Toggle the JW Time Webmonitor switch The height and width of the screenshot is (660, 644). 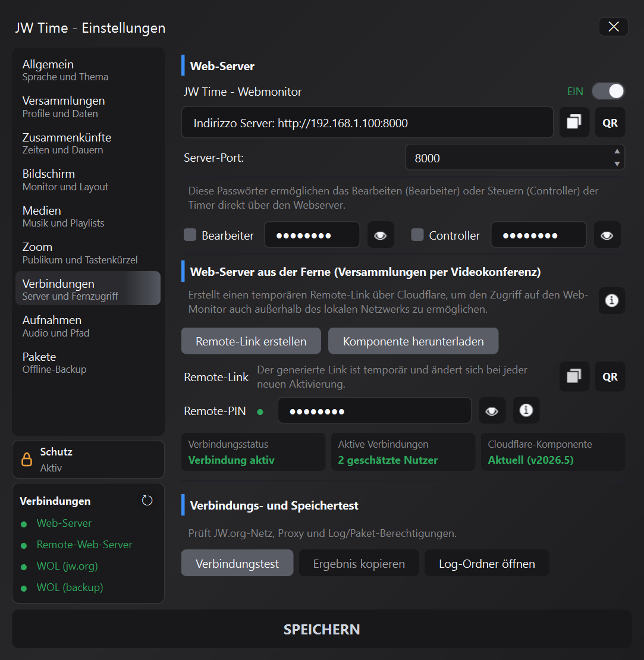point(608,92)
